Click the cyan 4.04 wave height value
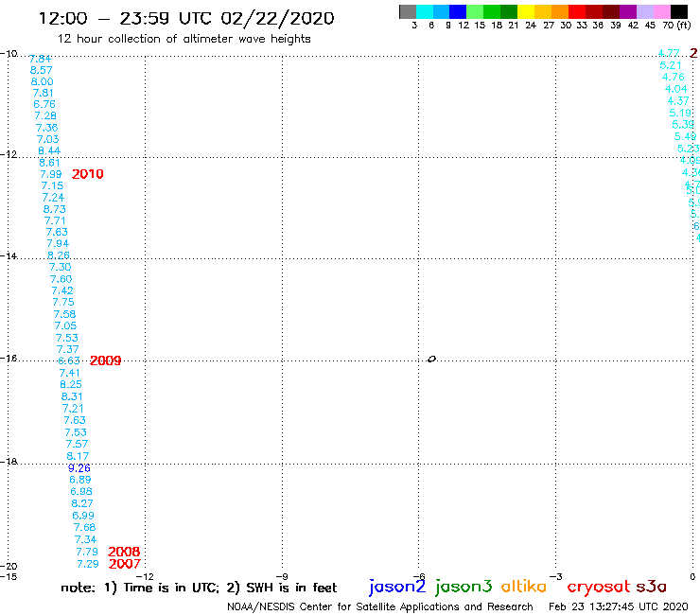Image resolution: width=700 pixels, height=615 pixels. pos(676,89)
